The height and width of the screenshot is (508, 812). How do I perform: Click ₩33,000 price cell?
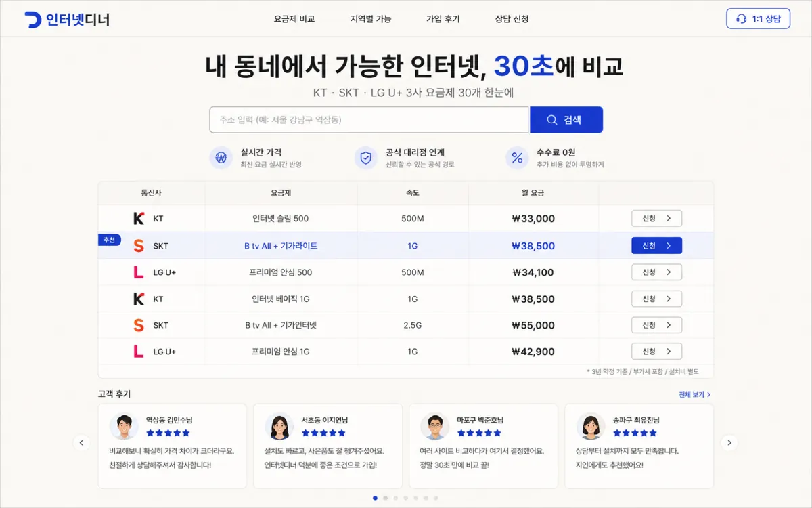533,219
